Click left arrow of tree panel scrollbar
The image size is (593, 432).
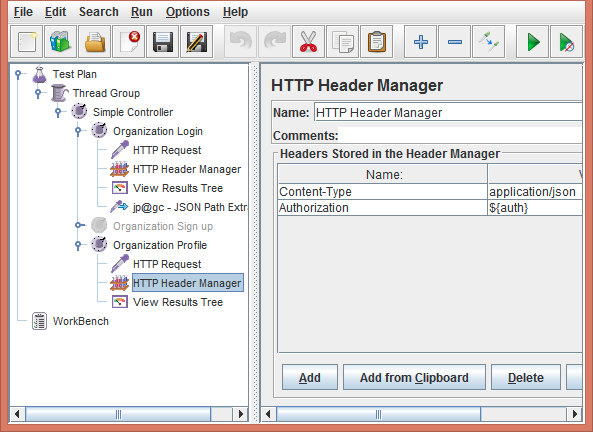(x=17, y=414)
